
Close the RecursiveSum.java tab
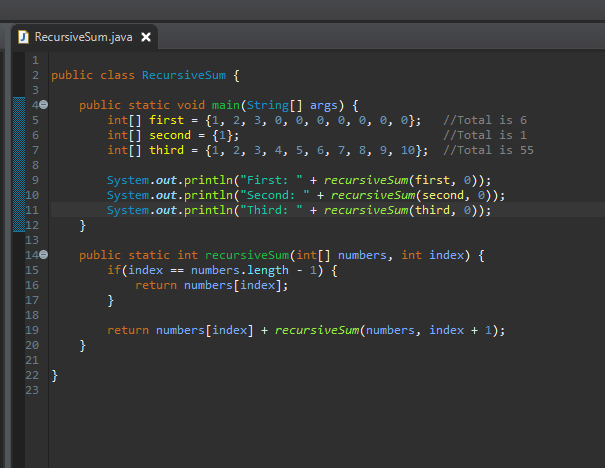[146, 37]
